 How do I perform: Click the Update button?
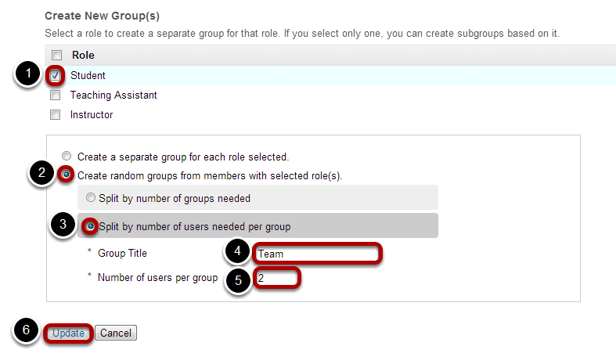click(x=68, y=333)
